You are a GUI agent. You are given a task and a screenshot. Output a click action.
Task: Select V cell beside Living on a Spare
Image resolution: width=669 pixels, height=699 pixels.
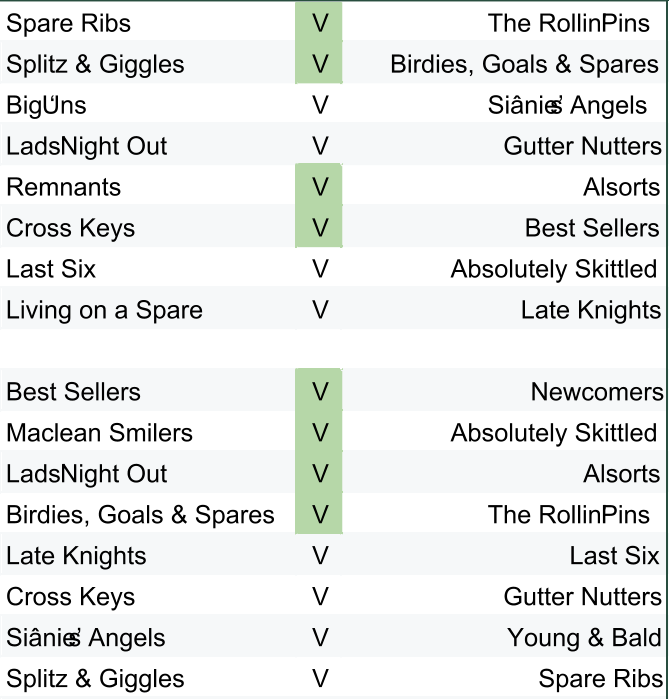(319, 310)
